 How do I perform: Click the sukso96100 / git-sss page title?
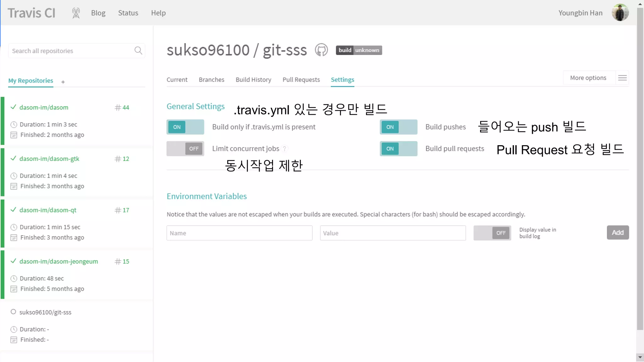[236, 50]
